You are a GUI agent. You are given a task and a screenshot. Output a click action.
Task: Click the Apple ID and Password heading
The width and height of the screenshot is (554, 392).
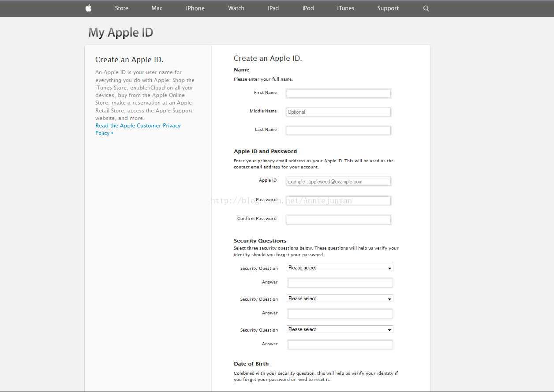click(266, 151)
